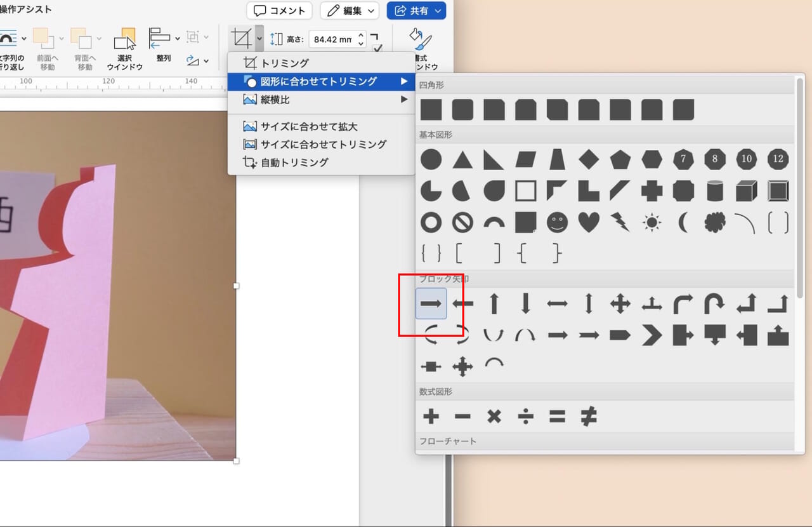The height and width of the screenshot is (527, 812).
Task: Choose the heart shape for cropping
Action: click(589, 223)
